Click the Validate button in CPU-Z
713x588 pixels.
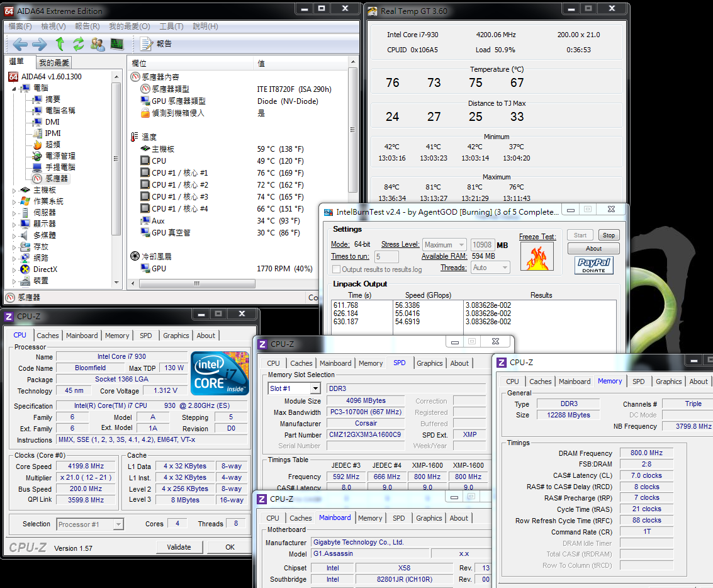pos(179,547)
